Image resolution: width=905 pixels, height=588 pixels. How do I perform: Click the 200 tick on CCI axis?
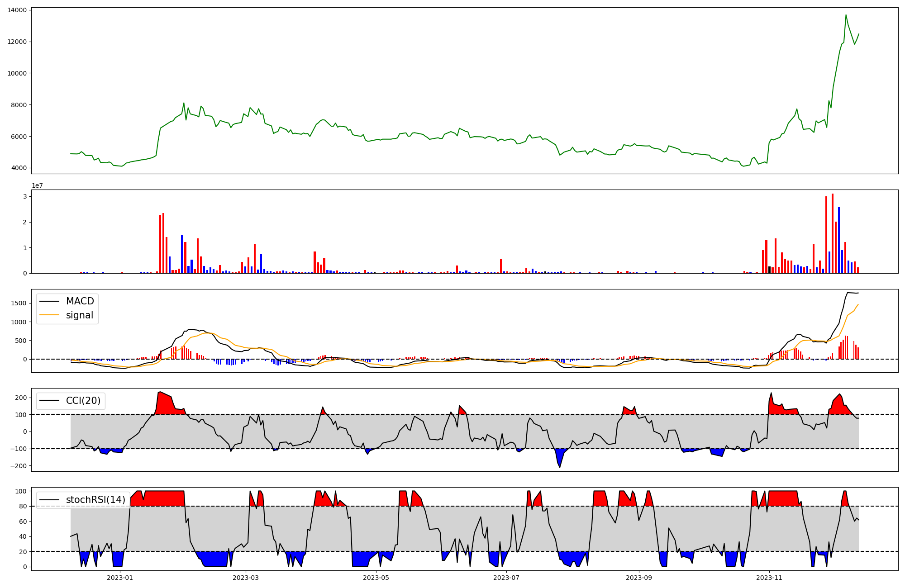(x=21, y=398)
